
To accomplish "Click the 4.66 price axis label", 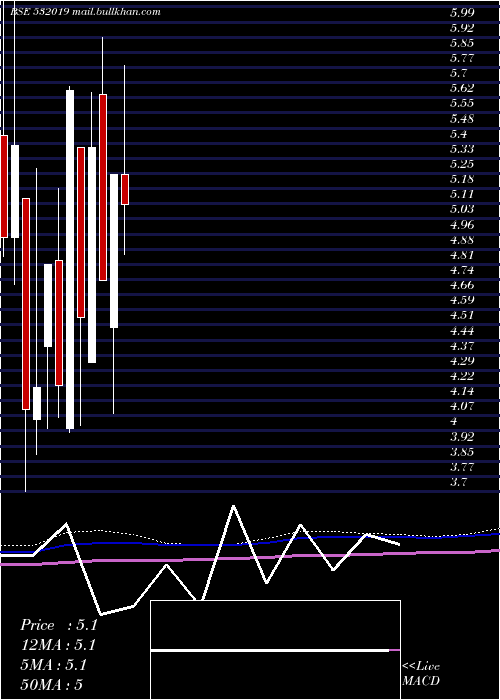I will click(462, 285).
